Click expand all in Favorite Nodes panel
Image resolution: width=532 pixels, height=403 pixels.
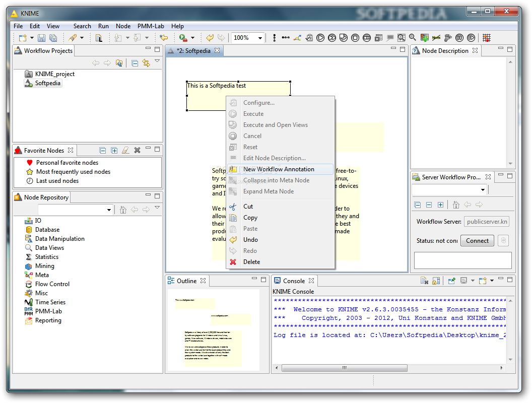[114, 151]
